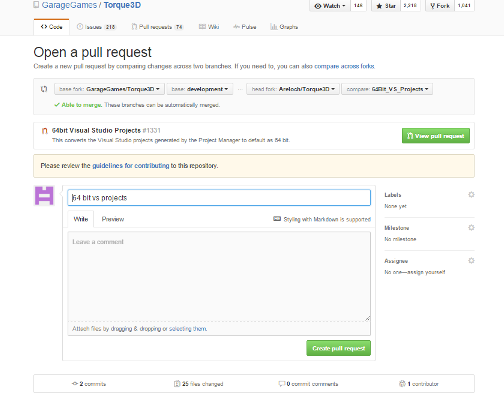Switch to the Code tab
Viewport: 504px width, 396px height.
click(51, 27)
